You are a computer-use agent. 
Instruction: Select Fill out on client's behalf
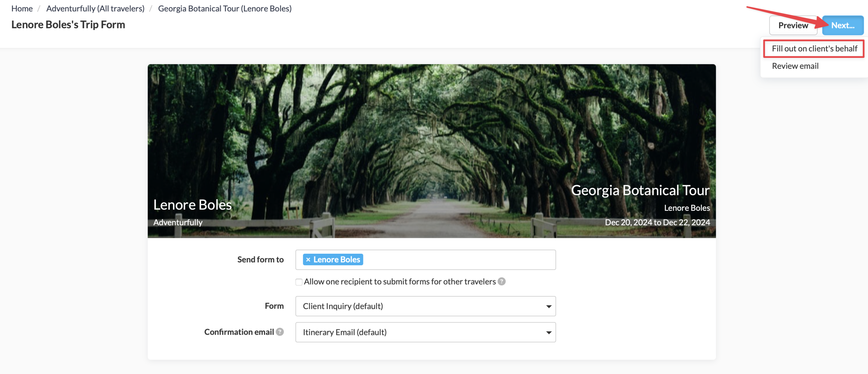pos(814,48)
